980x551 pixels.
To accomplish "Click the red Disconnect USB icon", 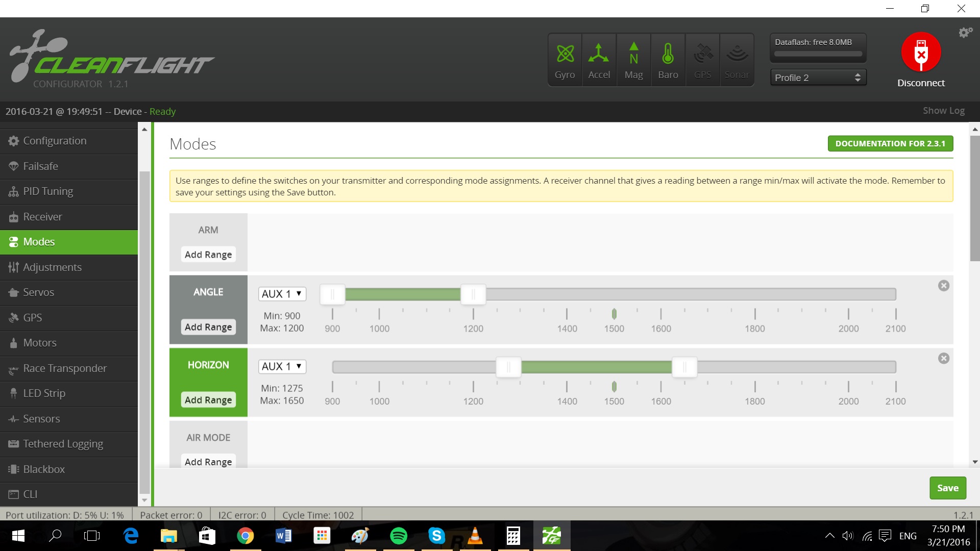I will [x=921, y=53].
